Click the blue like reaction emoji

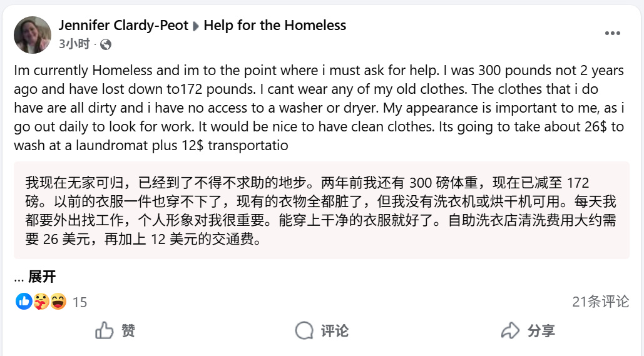click(24, 302)
